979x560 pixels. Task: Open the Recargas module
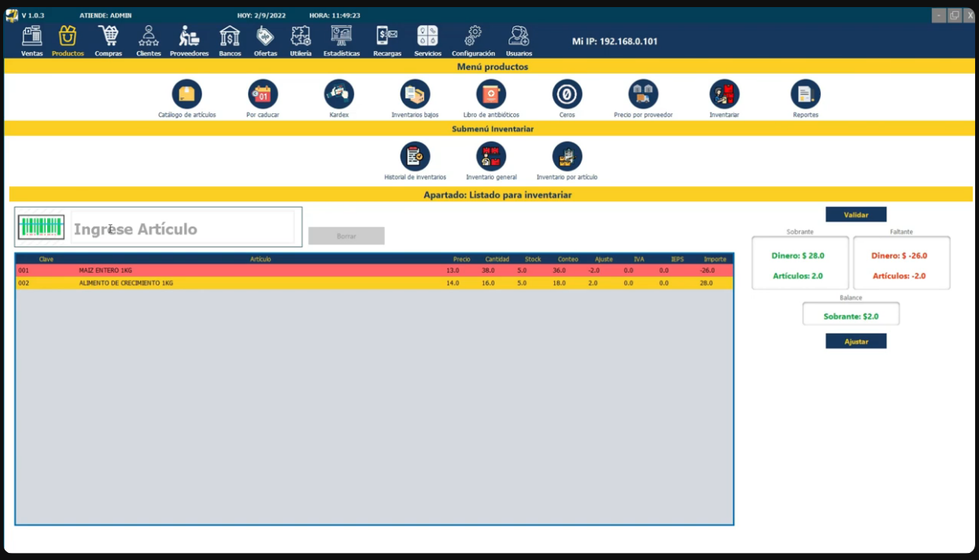pyautogui.click(x=387, y=37)
